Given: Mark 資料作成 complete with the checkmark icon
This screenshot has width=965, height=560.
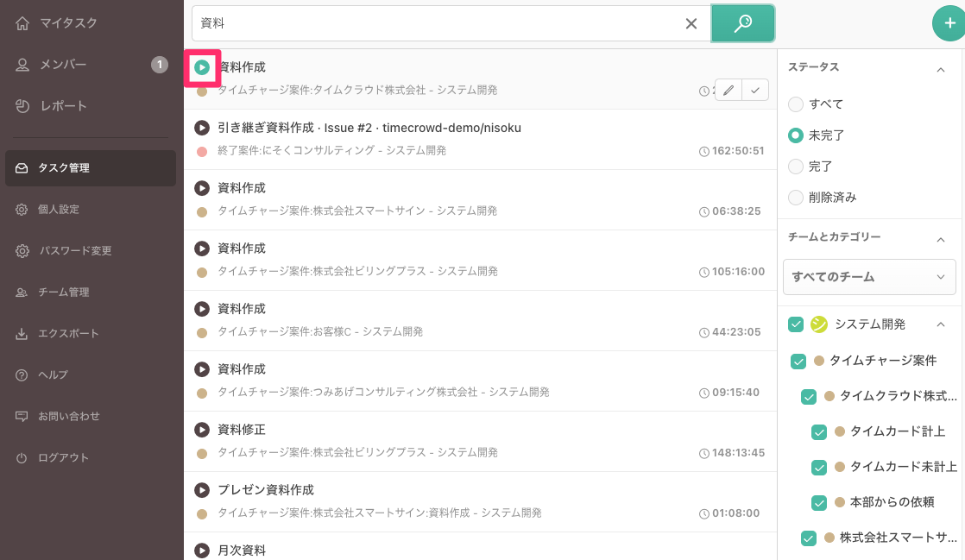Looking at the screenshot, I should point(754,89).
